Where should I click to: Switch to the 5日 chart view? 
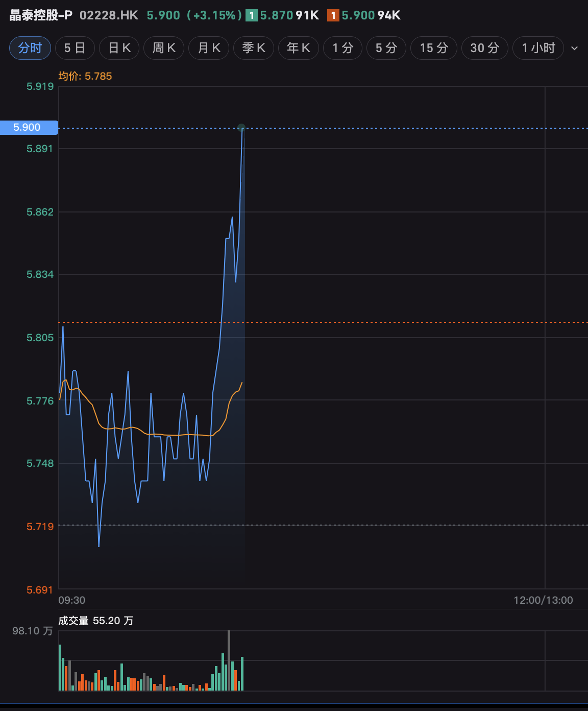(75, 48)
